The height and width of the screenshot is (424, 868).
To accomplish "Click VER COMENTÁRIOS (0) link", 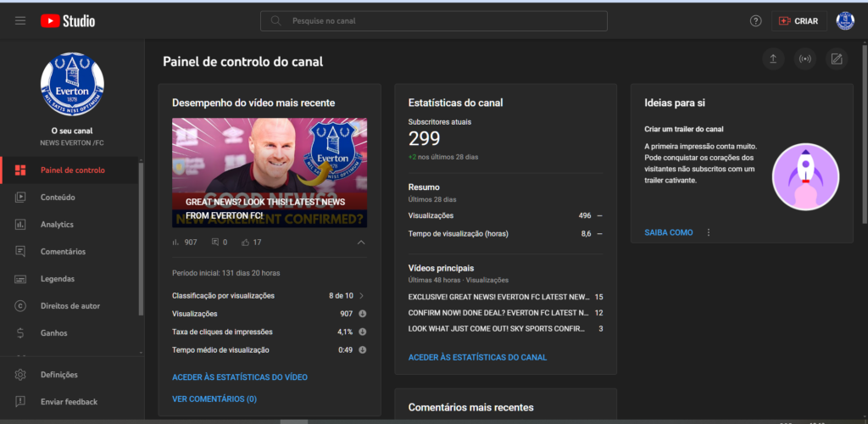I will coord(214,399).
